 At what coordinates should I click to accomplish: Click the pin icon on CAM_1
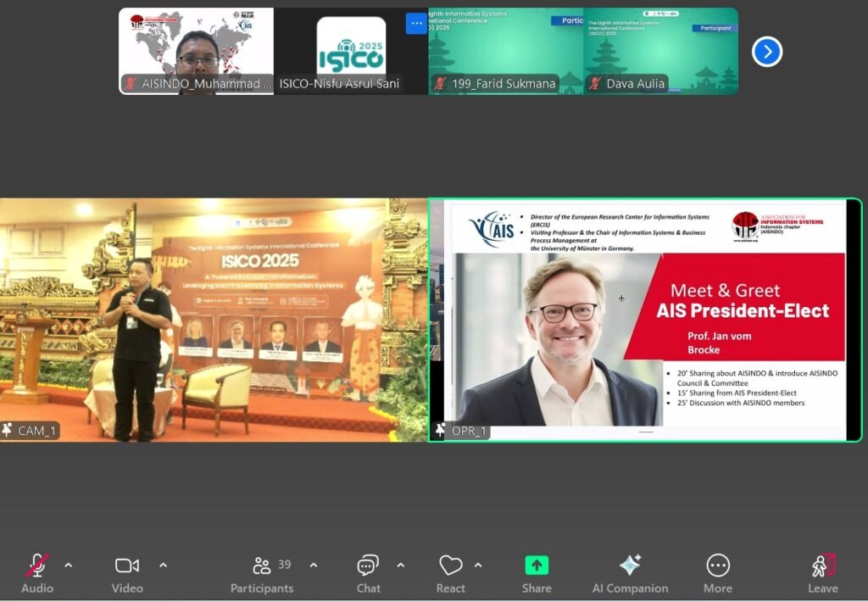pos(8,430)
